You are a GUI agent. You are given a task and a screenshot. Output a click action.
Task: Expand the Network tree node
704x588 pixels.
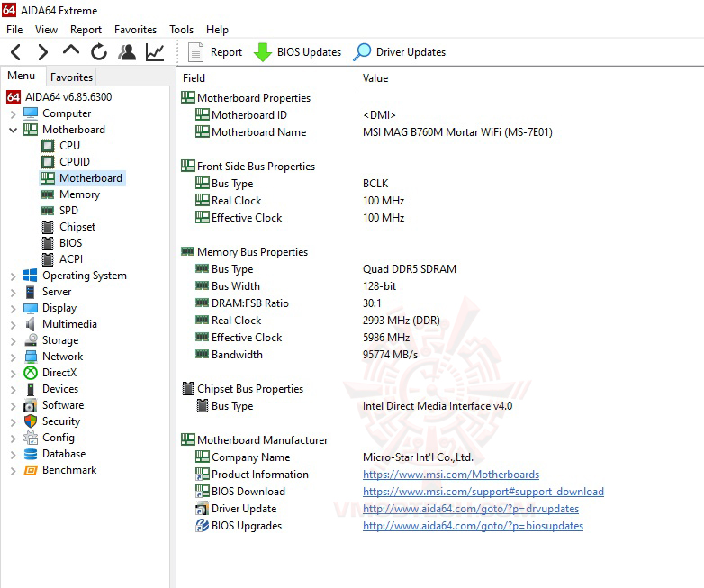[x=13, y=357]
